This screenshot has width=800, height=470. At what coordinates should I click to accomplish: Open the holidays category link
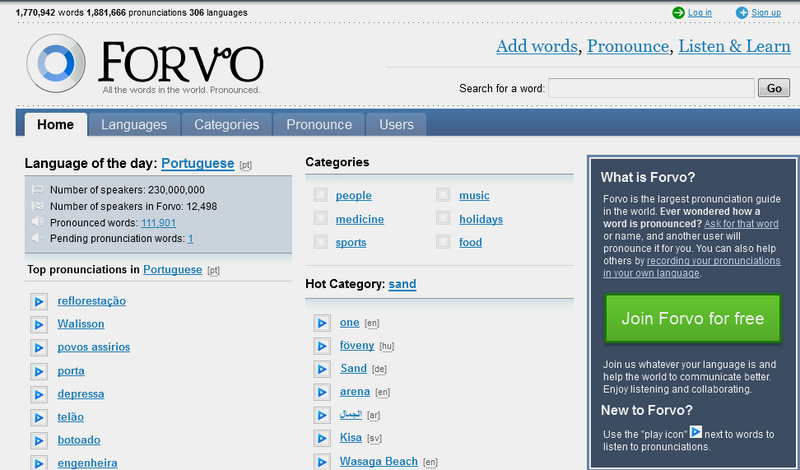tap(481, 219)
